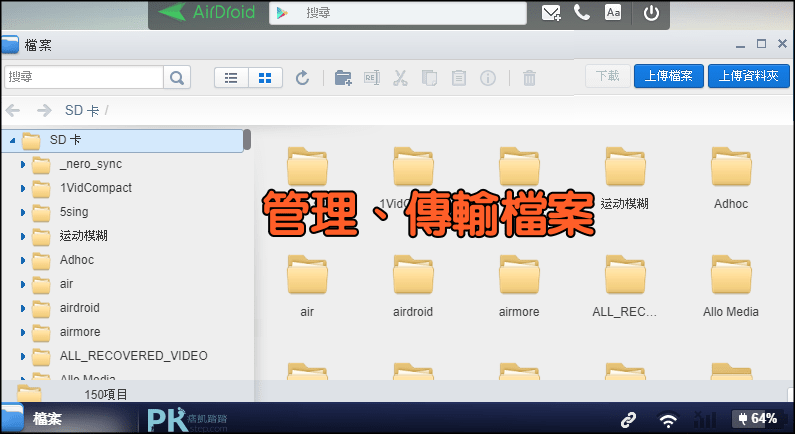
Task: Open the Adhoc folder in grid
Action: (x=731, y=166)
